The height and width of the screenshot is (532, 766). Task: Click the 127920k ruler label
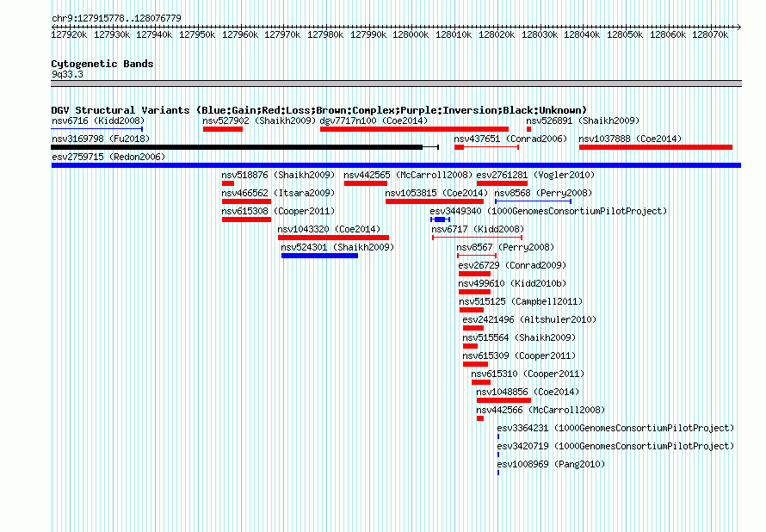tap(69, 34)
